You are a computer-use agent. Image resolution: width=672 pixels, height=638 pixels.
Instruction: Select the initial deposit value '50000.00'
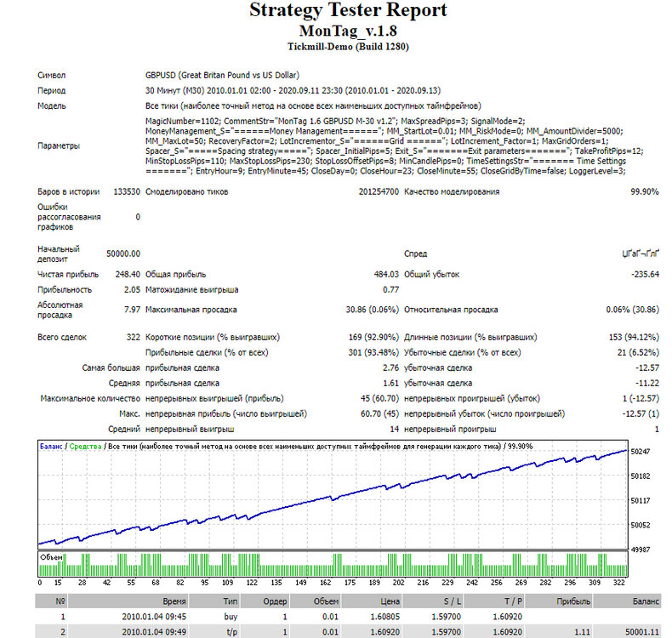coord(123,254)
